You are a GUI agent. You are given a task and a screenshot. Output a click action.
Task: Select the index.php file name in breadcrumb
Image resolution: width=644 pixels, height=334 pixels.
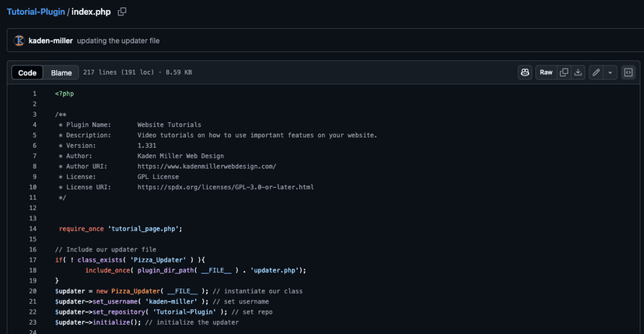coord(91,12)
